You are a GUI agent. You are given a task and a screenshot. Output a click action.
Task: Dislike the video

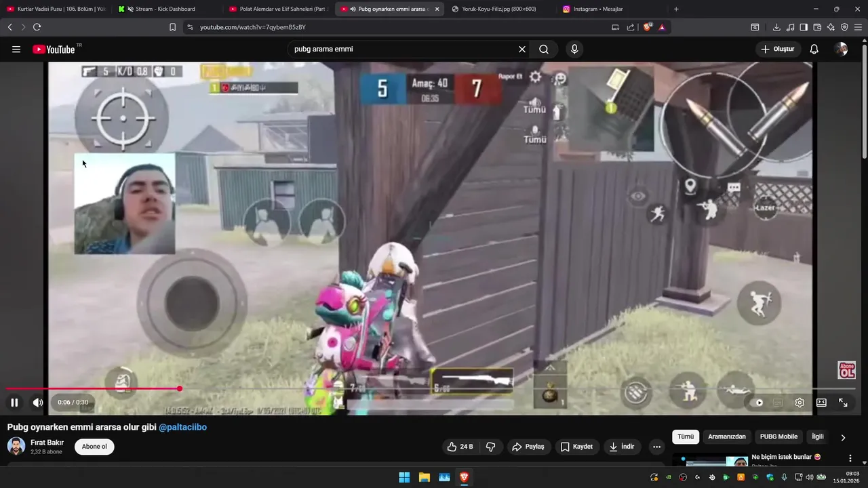pyautogui.click(x=490, y=447)
